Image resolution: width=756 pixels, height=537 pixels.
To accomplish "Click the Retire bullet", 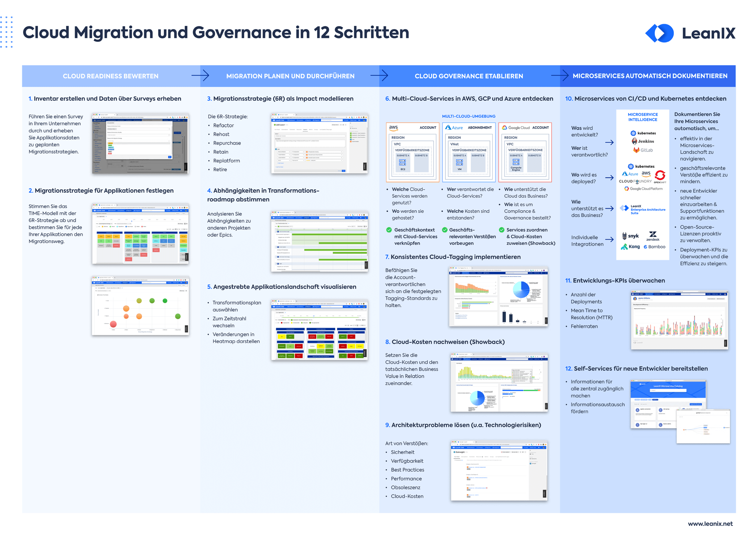I will (x=220, y=169).
